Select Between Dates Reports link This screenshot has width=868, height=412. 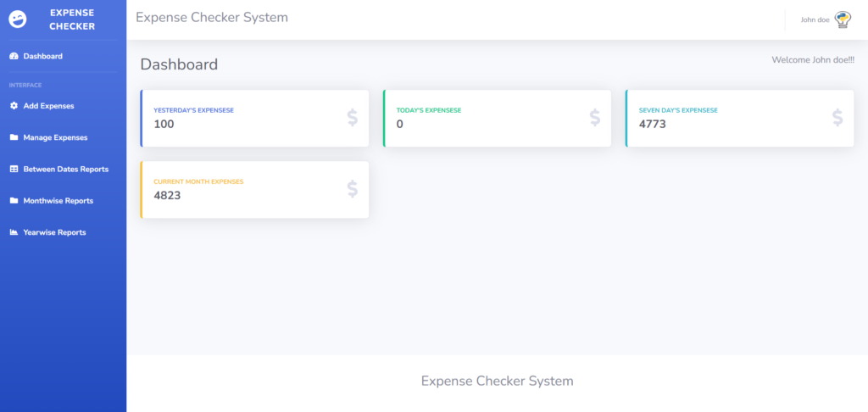click(x=66, y=170)
